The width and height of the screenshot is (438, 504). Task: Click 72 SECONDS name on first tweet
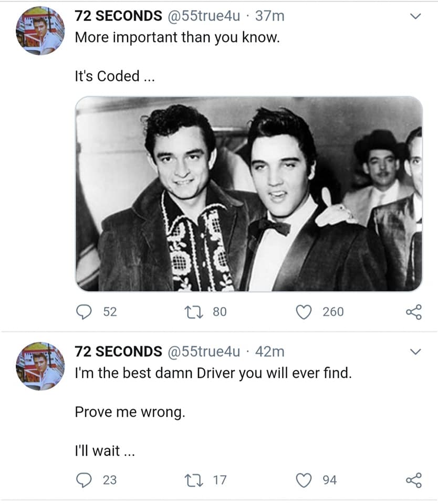(x=118, y=16)
